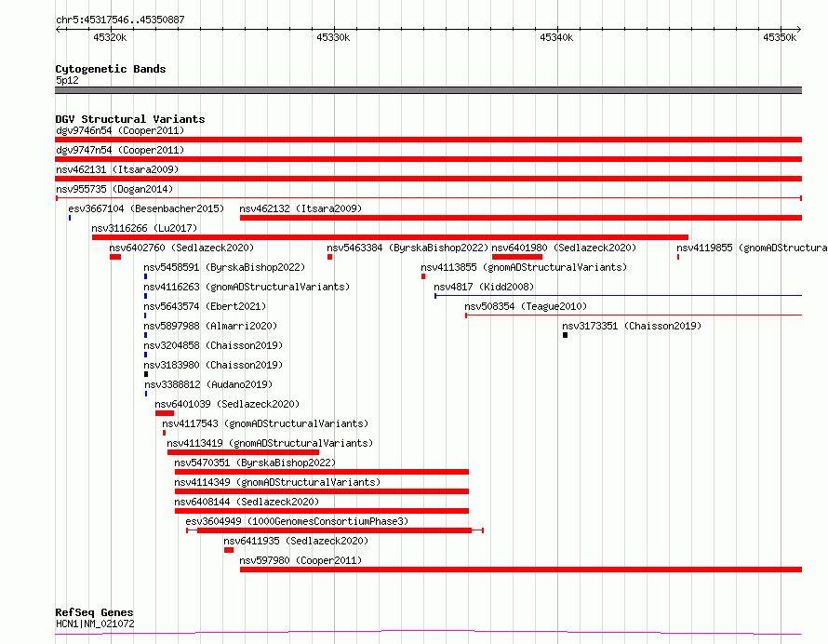Click the blue marker of esv3667104
The width and height of the screenshot is (828, 644).
tap(70, 218)
